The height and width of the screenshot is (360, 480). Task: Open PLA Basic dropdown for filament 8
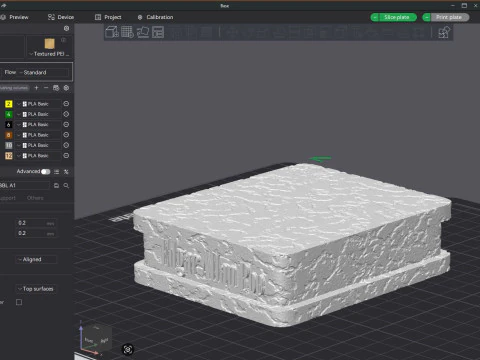[x=38, y=135]
